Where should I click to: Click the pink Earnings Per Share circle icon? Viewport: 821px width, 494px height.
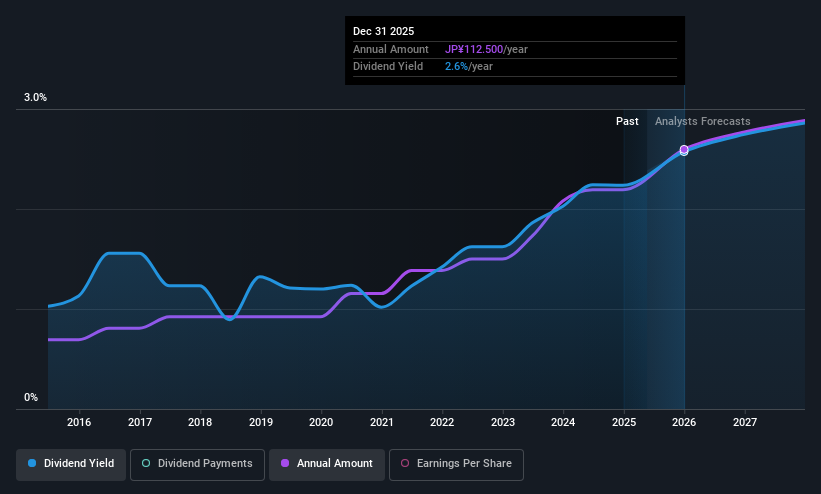tap(405, 463)
